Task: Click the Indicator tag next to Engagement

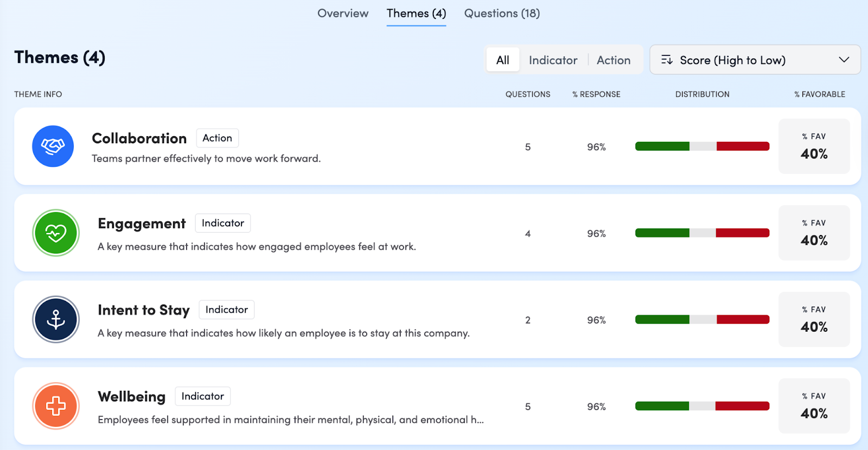Action: [222, 223]
